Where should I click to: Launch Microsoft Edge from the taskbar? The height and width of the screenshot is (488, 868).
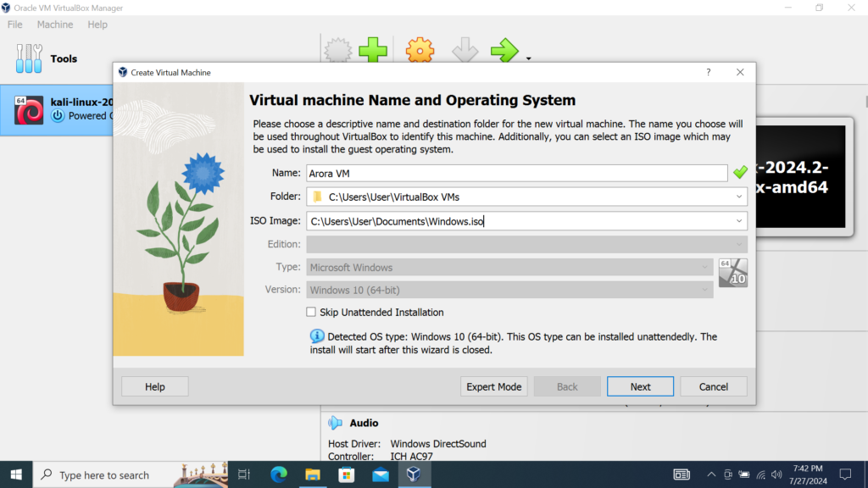[x=278, y=474]
